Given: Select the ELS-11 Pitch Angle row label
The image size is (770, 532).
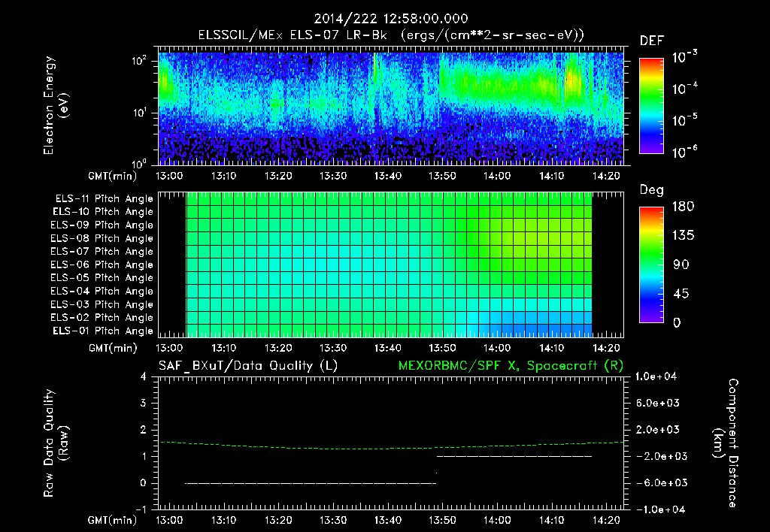Looking at the screenshot, I should click(x=104, y=199).
